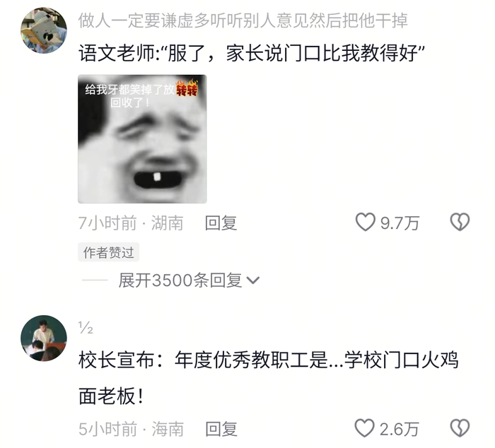Dislike the 校长宣布 comment with broken heart
This screenshot has width=495, height=448.
coord(460,428)
